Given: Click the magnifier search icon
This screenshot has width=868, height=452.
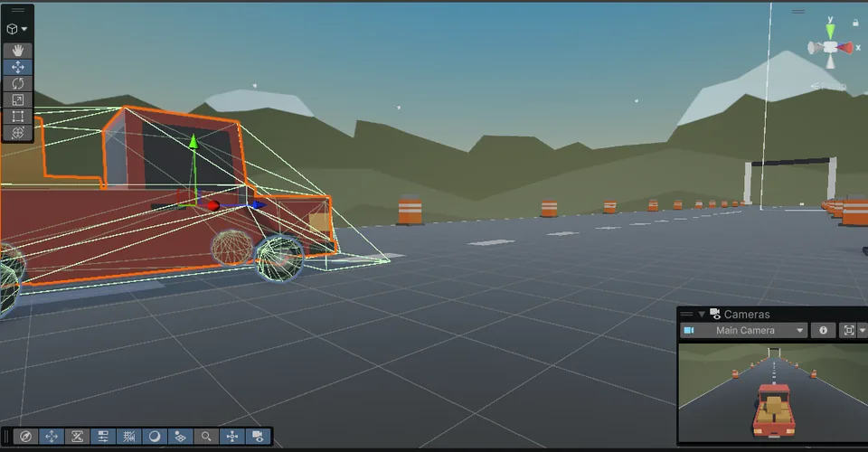Looking at the screenshot, I should click(206, 437).
